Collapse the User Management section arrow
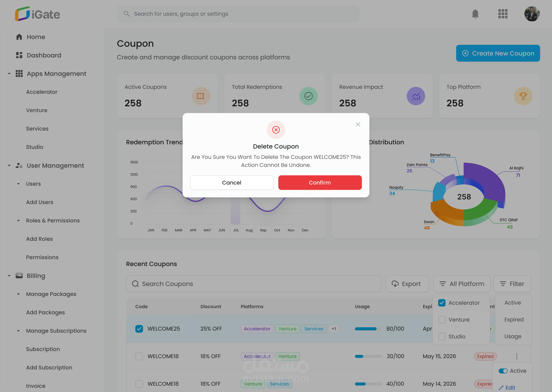552x392 pixels. point(9,166)
